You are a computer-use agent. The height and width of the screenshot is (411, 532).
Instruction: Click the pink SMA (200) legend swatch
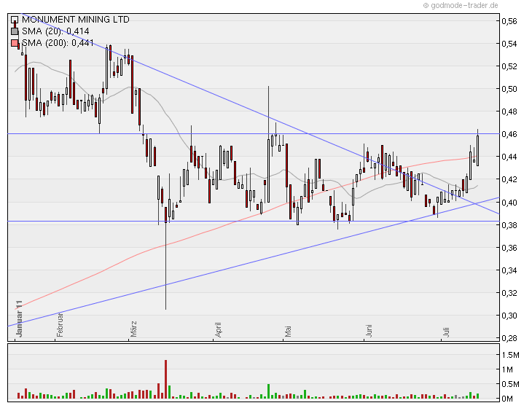(x=15, y=43)
